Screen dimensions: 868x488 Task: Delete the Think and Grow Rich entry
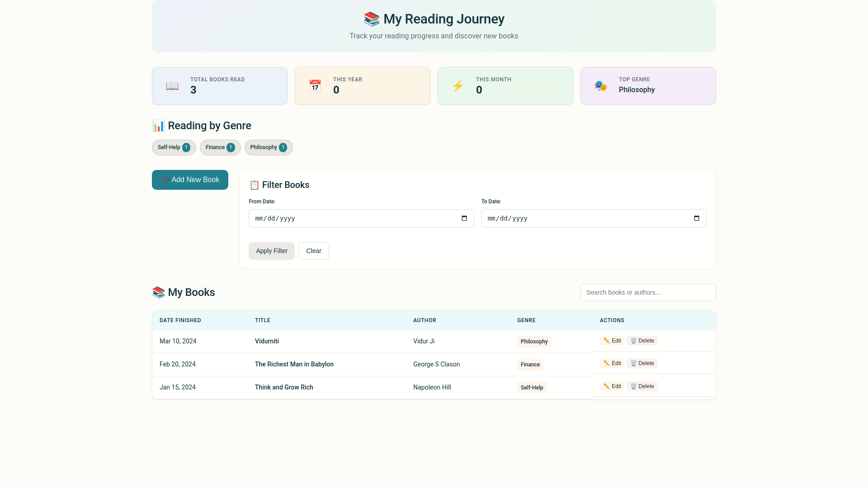[642, 386]
